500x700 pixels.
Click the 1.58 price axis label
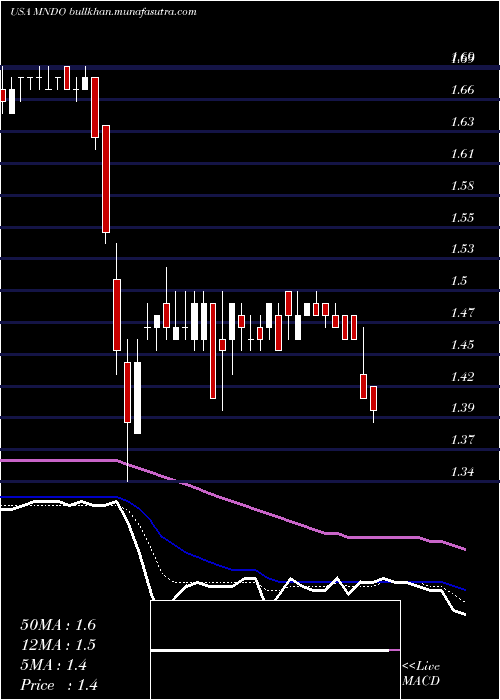coord(462,186)
